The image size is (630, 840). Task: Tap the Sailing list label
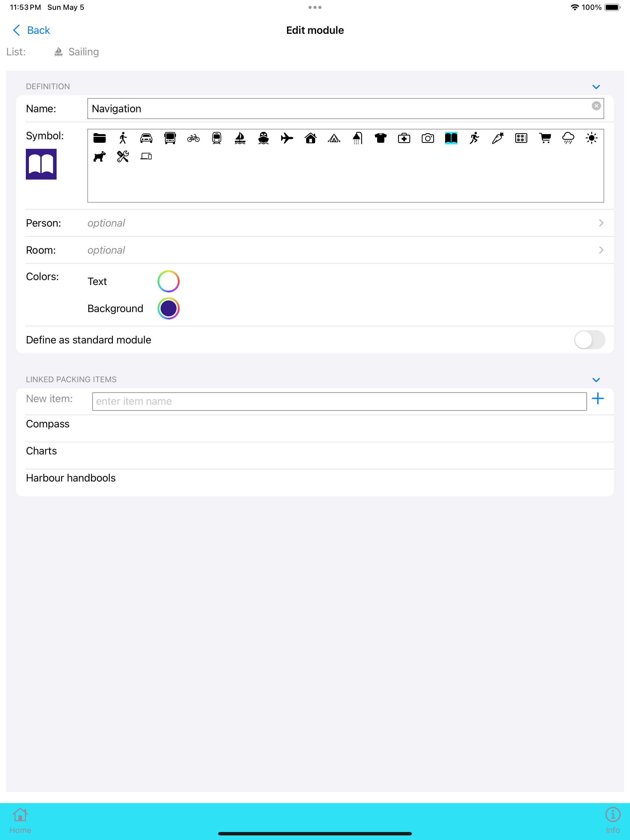(84, 52)
